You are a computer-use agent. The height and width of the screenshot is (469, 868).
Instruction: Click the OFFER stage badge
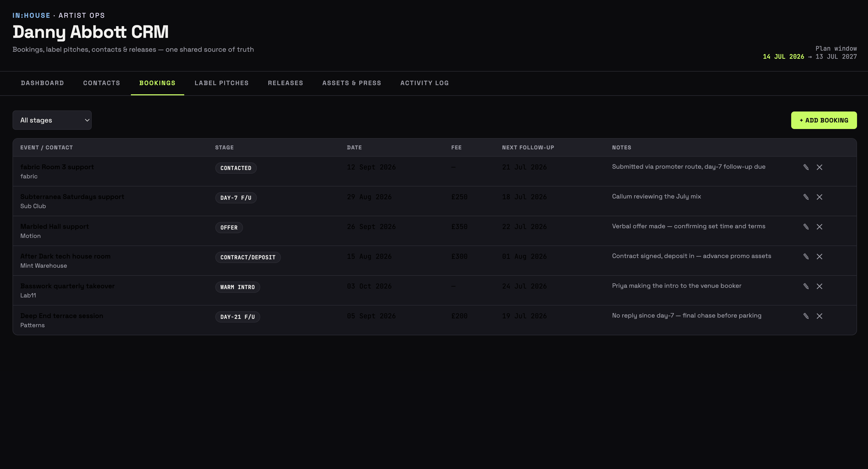229,228
